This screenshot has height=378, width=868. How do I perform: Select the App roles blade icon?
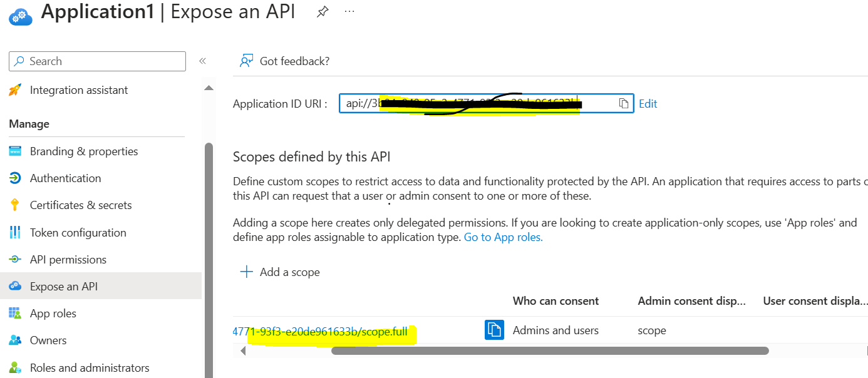tap(16, 313)
